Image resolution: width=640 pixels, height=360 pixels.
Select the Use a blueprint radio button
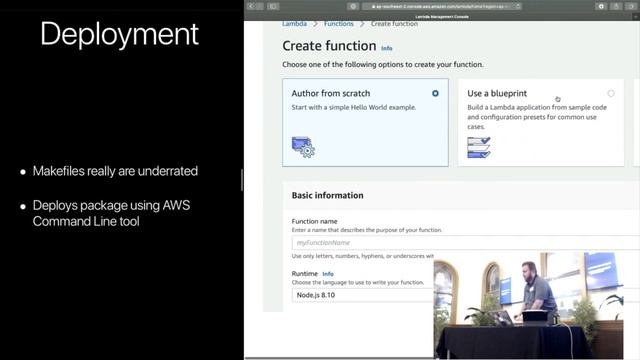tap(611, 93)
